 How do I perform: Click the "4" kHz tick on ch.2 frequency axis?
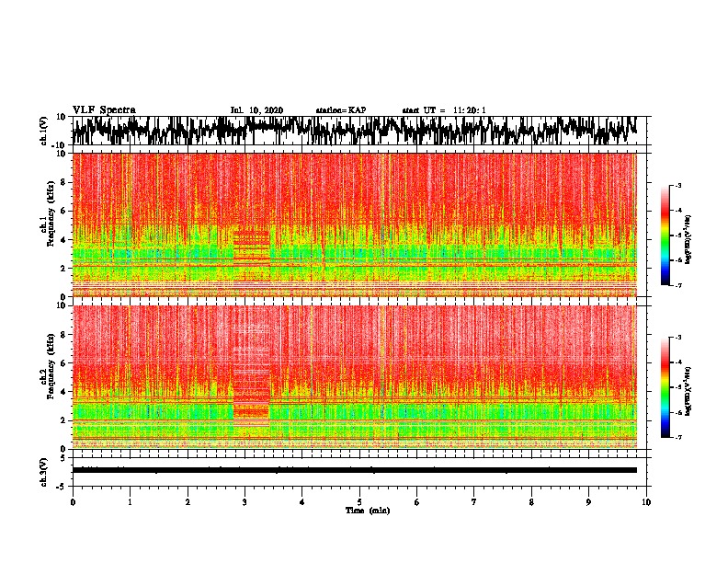(63, 392)
